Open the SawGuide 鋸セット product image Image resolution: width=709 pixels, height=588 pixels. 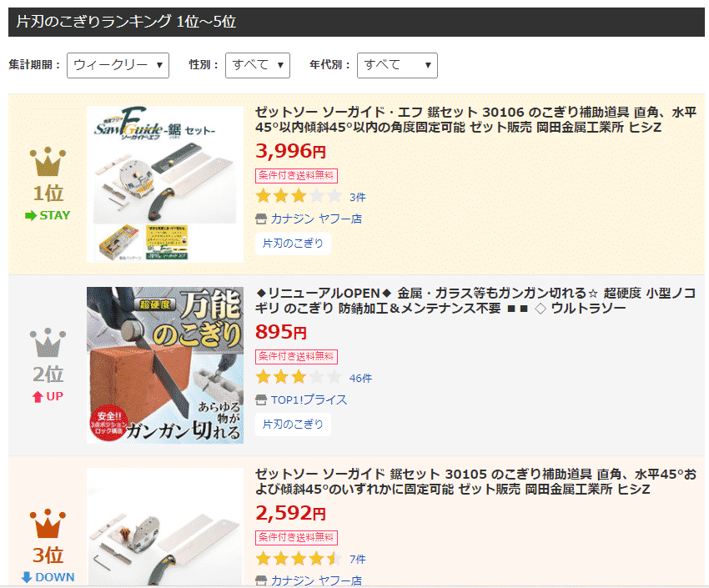[x=165, y=184]
